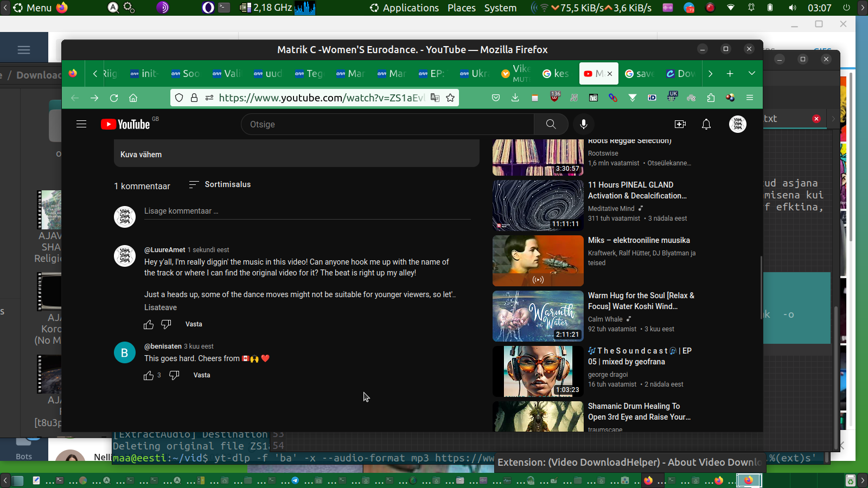868x488 pixels.
Task: Open YouTube hamburger guide menu
Action: click(x=81, y=124)
